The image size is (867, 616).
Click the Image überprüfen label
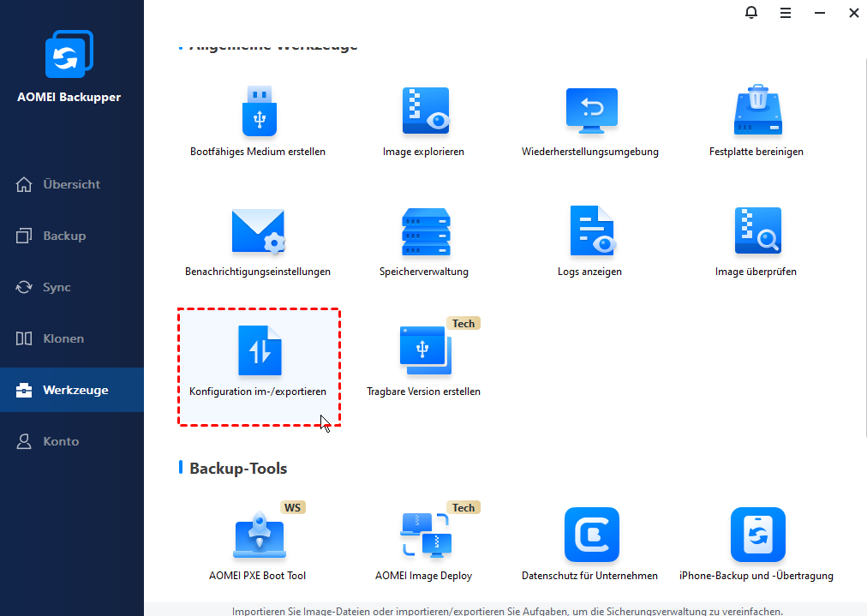[756, 272]
